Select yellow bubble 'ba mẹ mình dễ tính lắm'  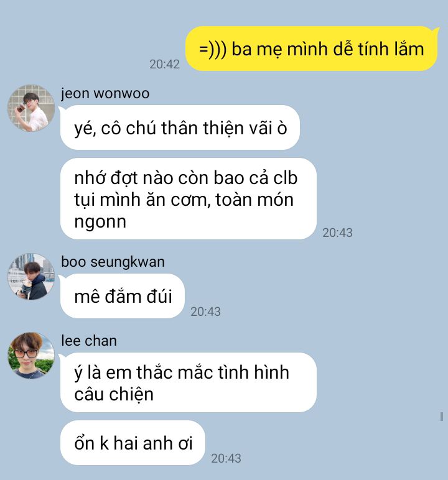[x=312, y=48]
